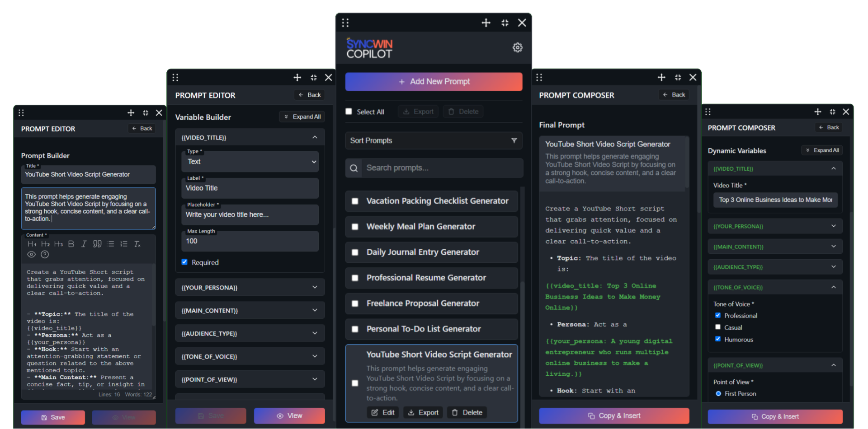868x429 pixels.
Task: Select Weekly Meal Plan Generator checkbox
Action: coord(355,227)
